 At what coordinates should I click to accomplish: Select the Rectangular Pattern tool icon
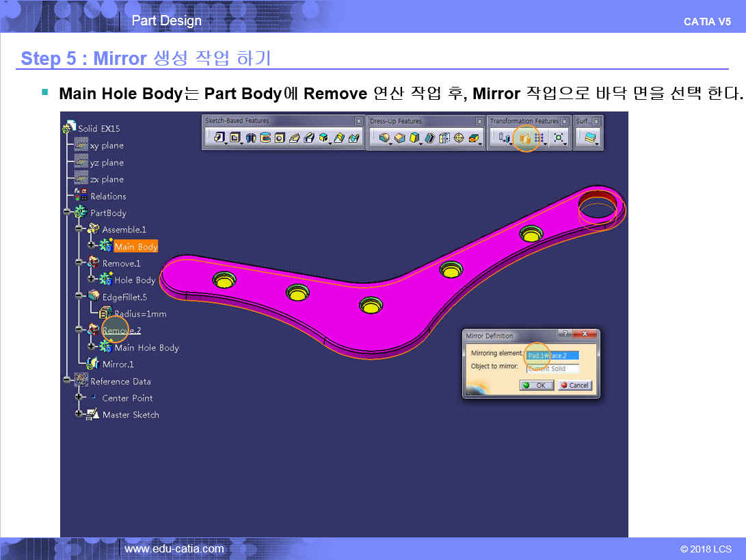539,138
